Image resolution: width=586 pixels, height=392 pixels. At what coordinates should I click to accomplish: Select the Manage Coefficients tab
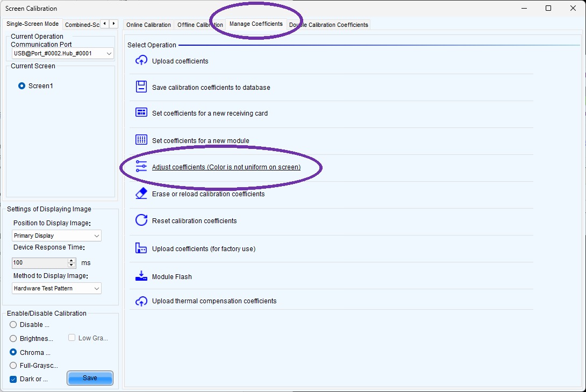coord(256,24)
